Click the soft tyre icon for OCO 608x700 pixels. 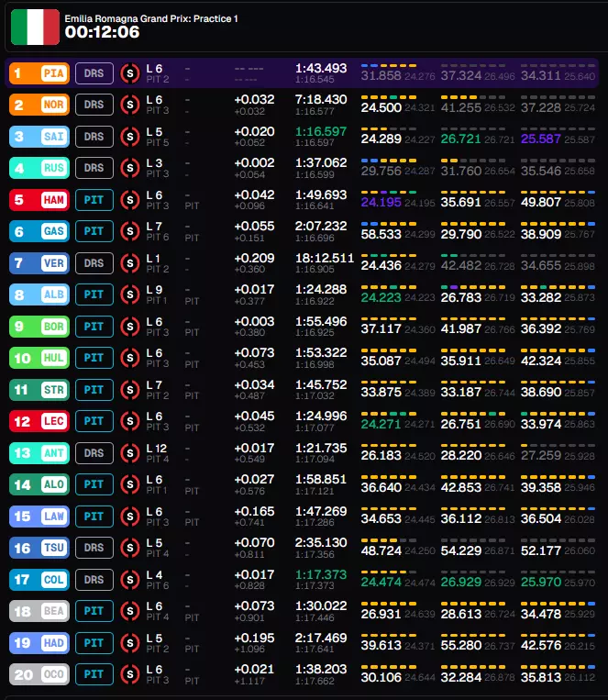click(x=130, y=674)
